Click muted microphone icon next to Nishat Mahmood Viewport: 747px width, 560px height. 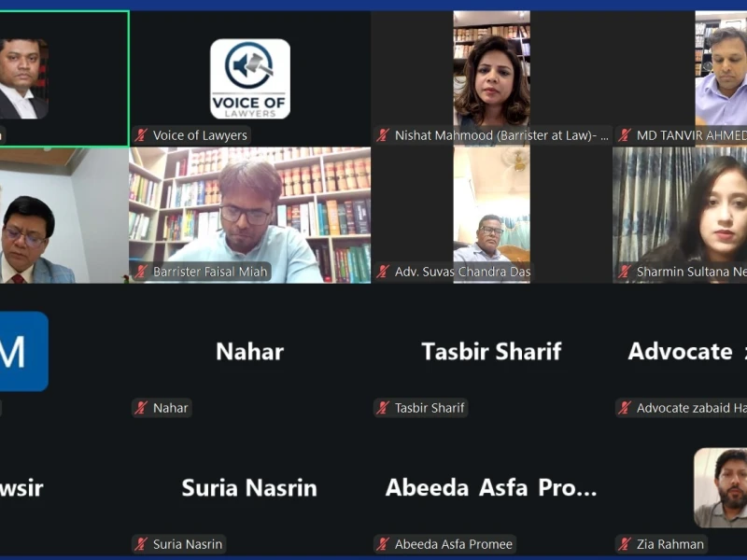pyautogui.click(x=383, y=135)
